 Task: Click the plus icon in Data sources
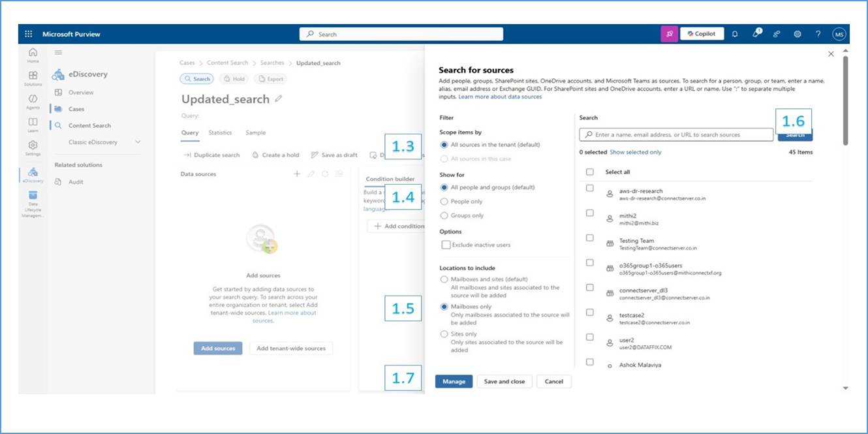click(297, 174)
